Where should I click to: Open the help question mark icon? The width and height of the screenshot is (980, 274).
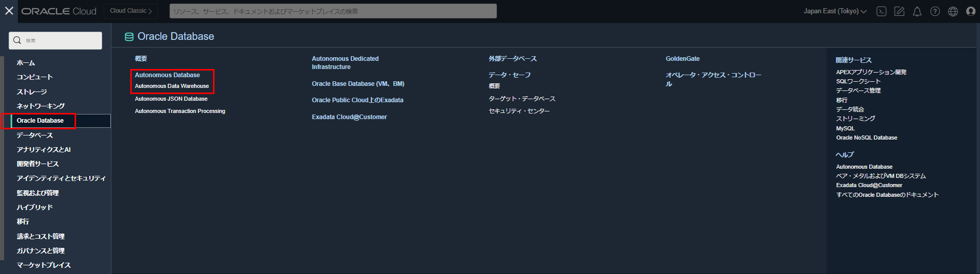(x=935, y=11)
